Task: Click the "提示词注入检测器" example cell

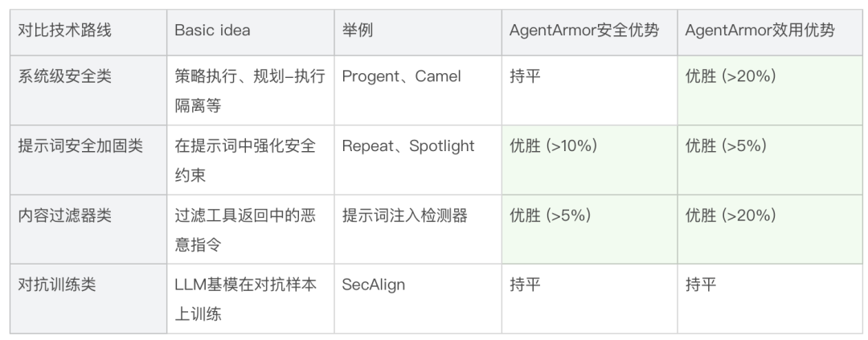Action: 404,215
